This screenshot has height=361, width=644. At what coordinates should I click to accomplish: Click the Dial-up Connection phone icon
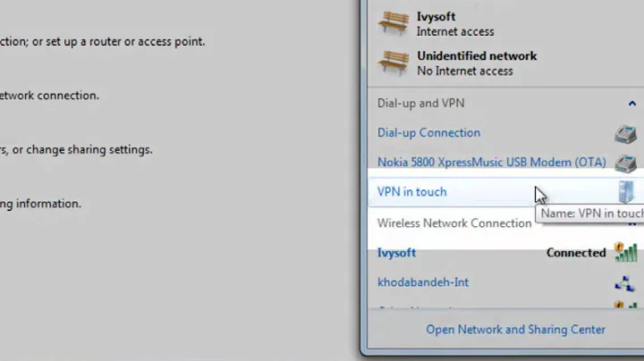625,134
